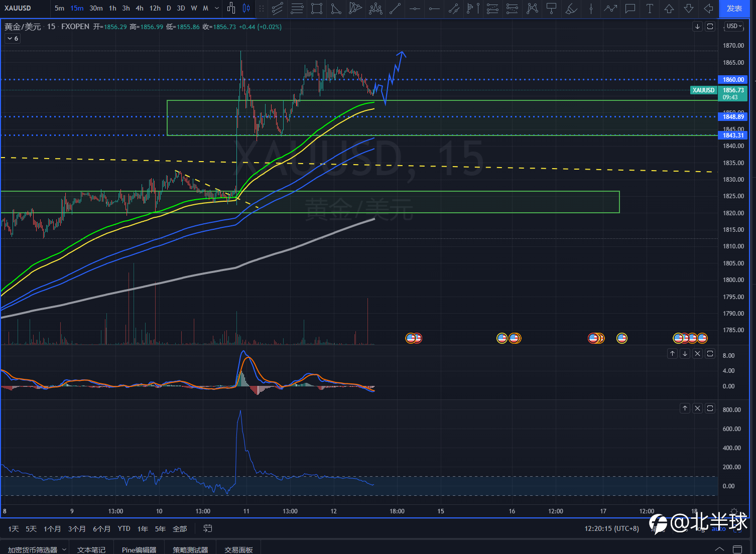Open the XAUUSD symbol search
The image size is (756, 554).
[18, 8]
